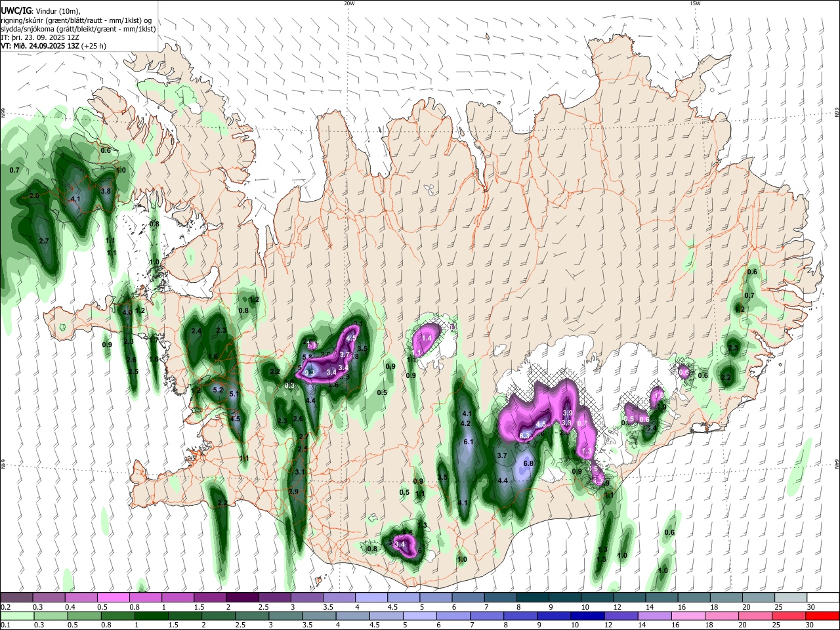Click the '1.4' snow value on glacier

427,338
